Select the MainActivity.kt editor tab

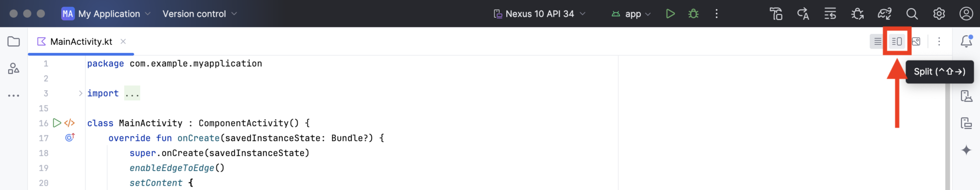(81, 42)
